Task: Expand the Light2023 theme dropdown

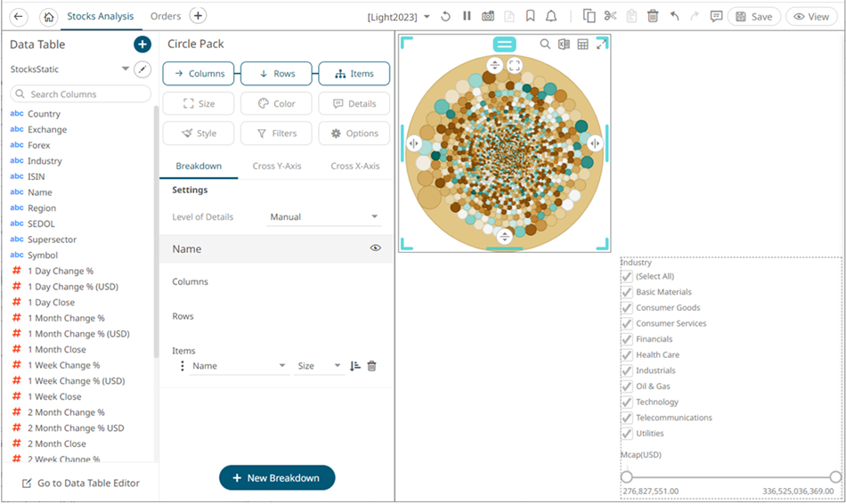Action: 399,17
